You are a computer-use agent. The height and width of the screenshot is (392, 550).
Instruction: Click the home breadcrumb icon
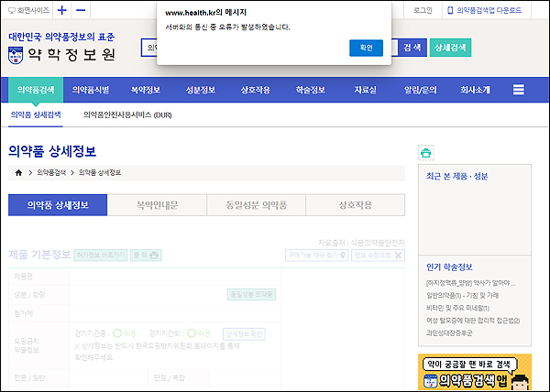pos(18,172)
